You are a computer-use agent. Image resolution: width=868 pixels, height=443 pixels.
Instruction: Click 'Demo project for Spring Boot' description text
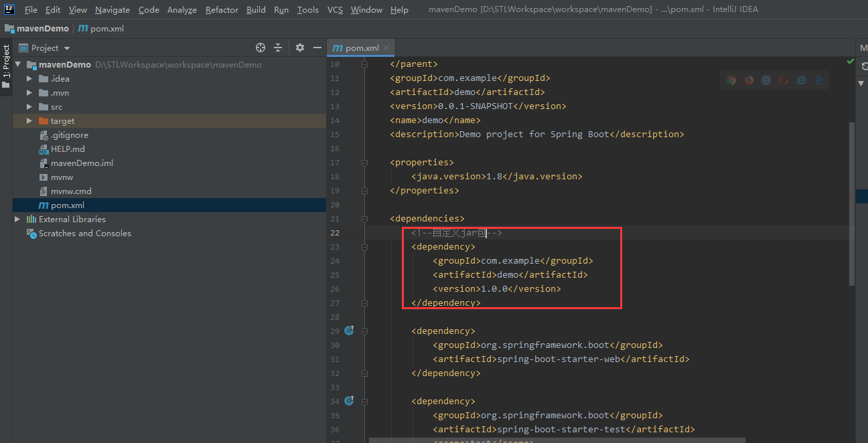(x=534, y=135)
